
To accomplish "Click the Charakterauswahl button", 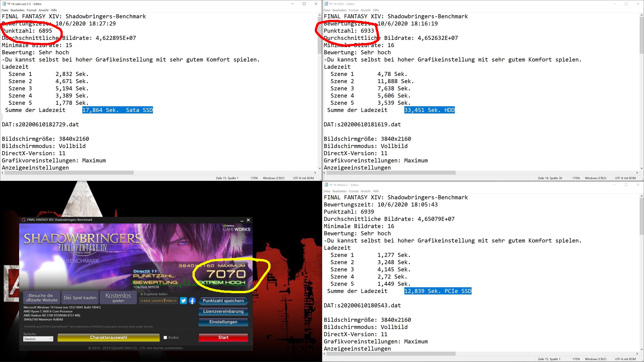I will click(109, 338).
